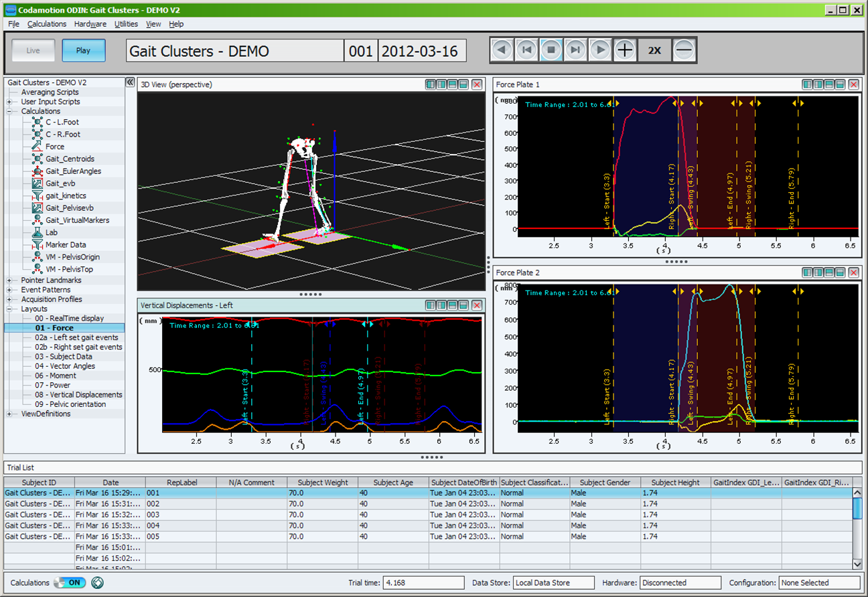Image resolution: width=868 pixels, height=597 pixels.
Task: Click the Trial time field
Action: (424, 583)
